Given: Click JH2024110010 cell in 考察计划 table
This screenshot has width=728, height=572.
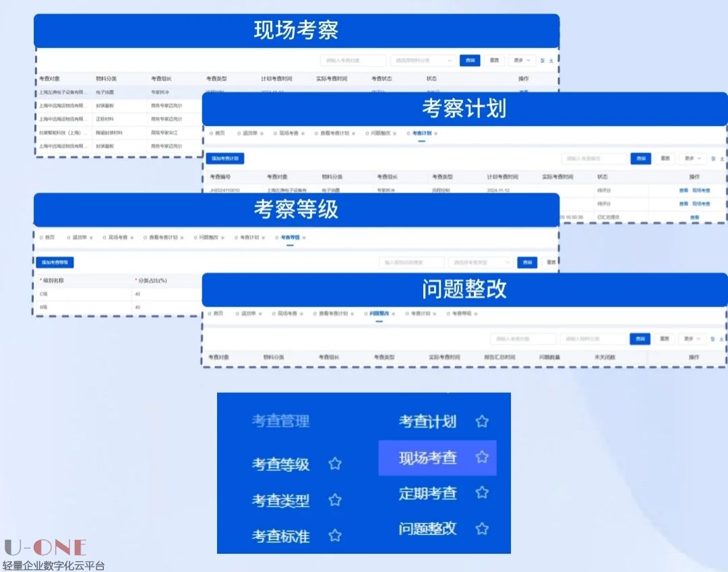Looking at the screenshot, I should [x=224, y=191].
